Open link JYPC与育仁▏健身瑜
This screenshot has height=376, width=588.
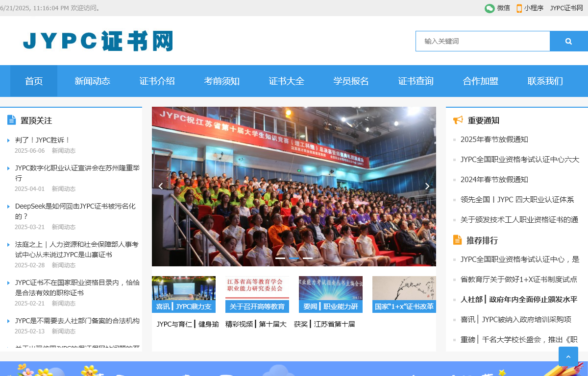(188, 324)
